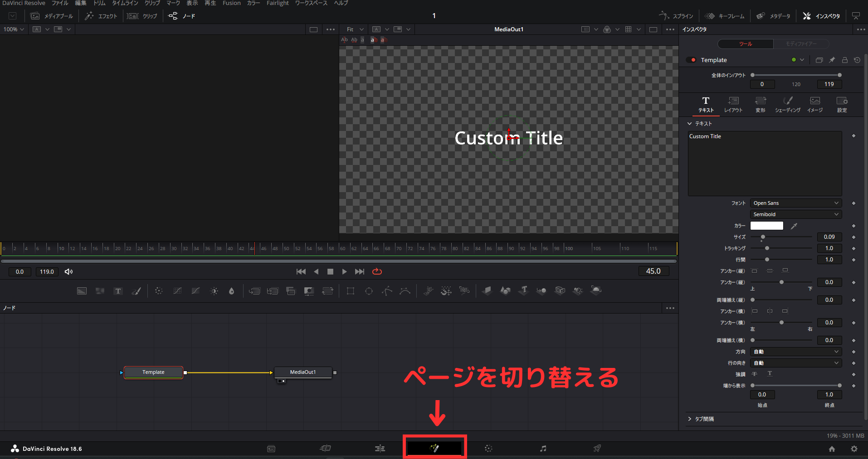The width and height of the screenshot is (868, 459).
Task: Open project settings gear icon
Action: (x=854, y=449)
